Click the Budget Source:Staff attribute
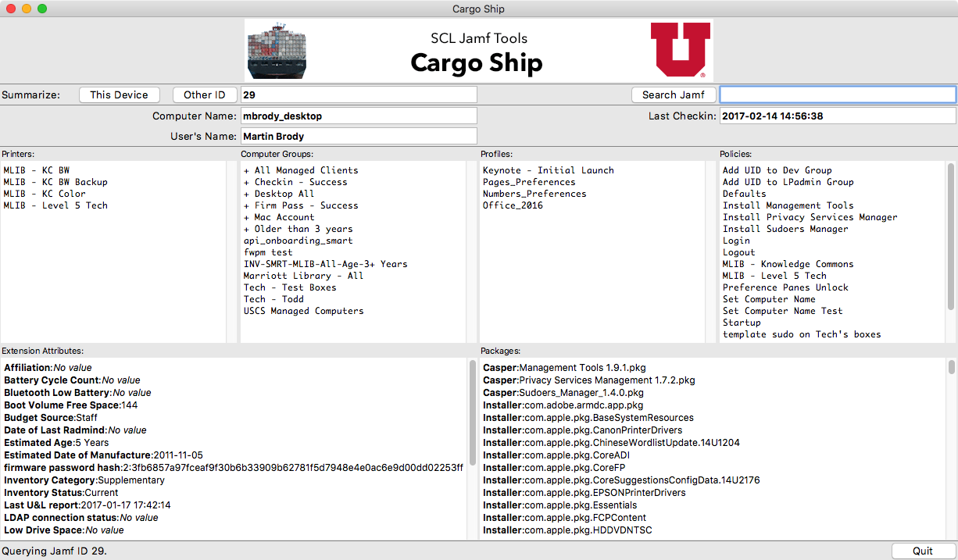 click(x=51, y=418)
